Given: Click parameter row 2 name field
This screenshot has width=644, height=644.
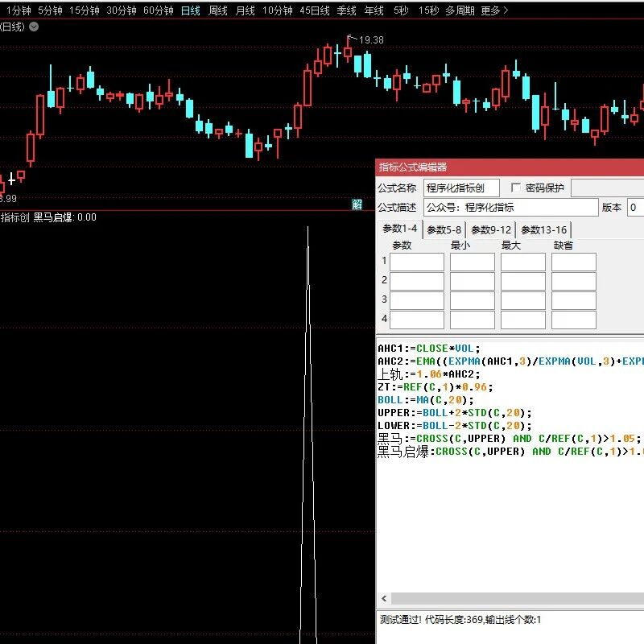Looking at the screenshot, I should tap(416, 281).
